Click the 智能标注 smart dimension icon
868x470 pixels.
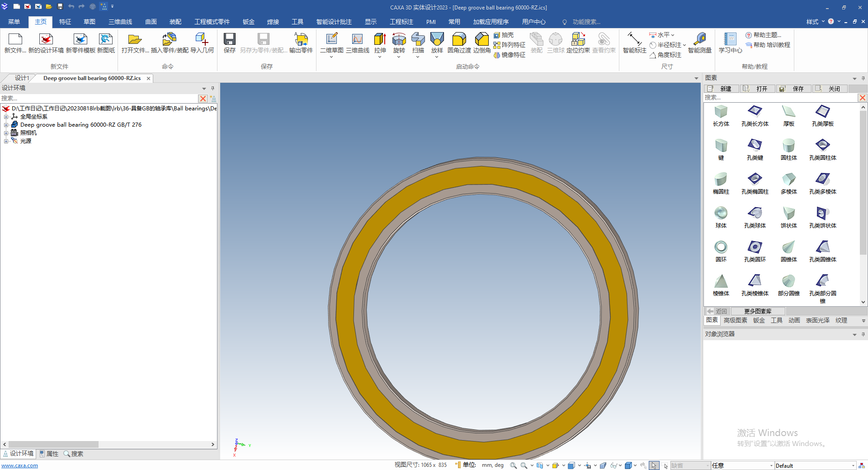[635, 43]
